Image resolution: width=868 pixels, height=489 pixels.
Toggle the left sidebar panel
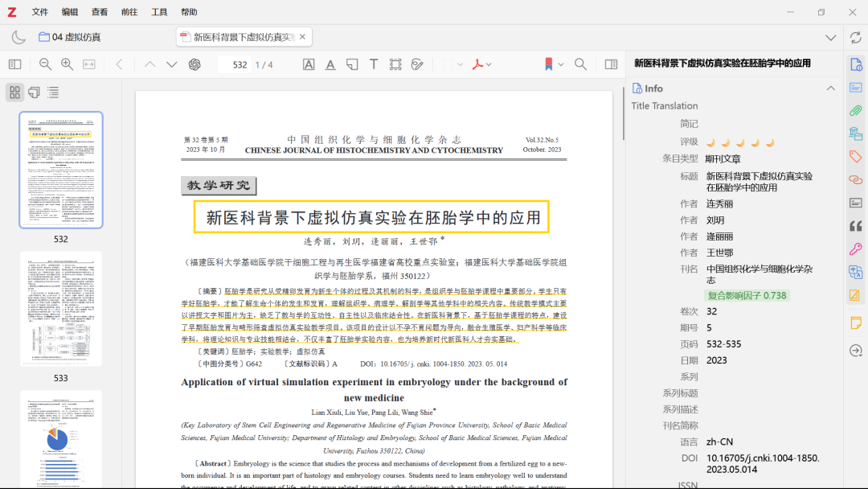[14, 64]
